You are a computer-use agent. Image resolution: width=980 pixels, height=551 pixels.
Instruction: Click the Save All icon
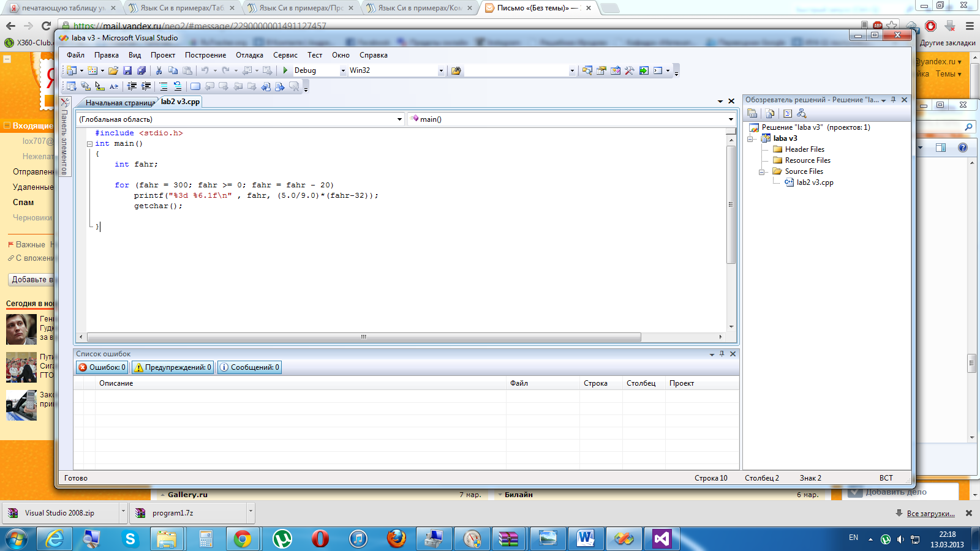(x=141, y=70)
